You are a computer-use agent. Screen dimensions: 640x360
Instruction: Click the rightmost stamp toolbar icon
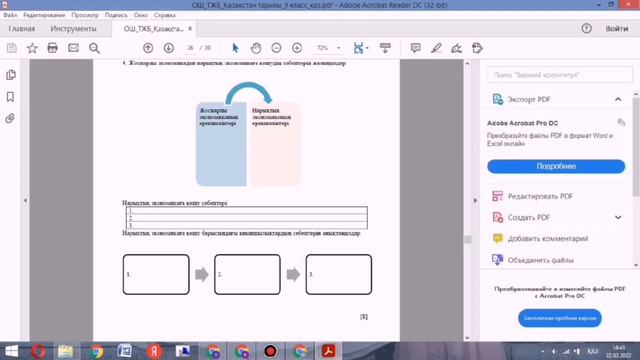point(477,48)
